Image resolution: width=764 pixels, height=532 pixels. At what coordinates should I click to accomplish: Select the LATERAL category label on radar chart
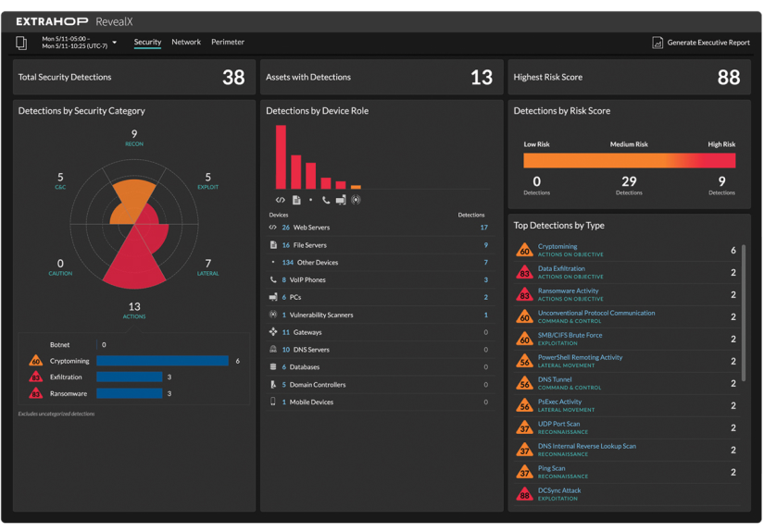208,274
